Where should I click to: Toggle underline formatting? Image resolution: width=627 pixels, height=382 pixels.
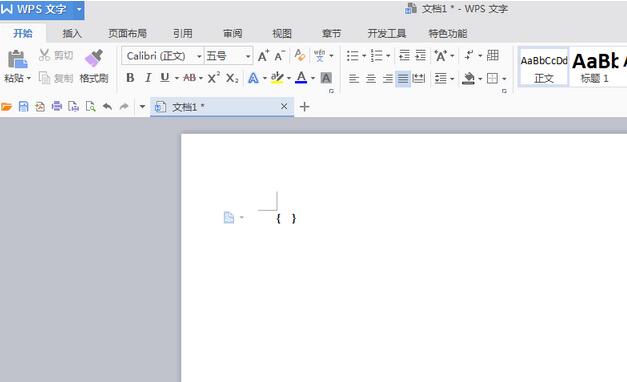(x=165, y=78)
